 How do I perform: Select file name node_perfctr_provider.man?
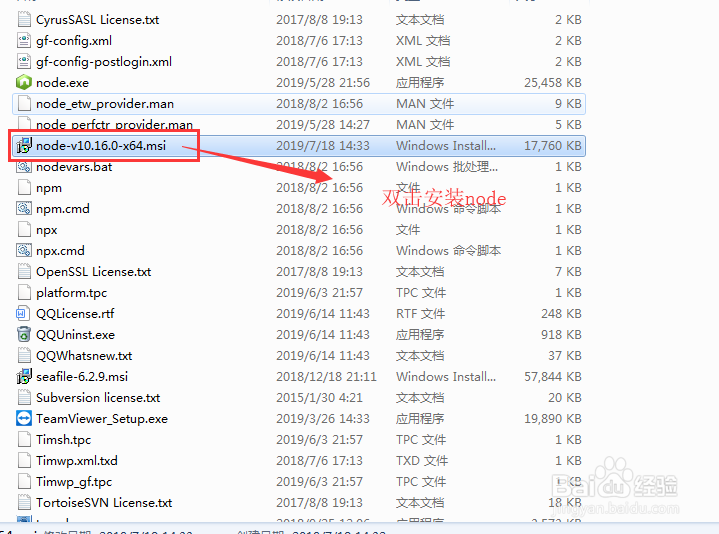tap(114, 125)
